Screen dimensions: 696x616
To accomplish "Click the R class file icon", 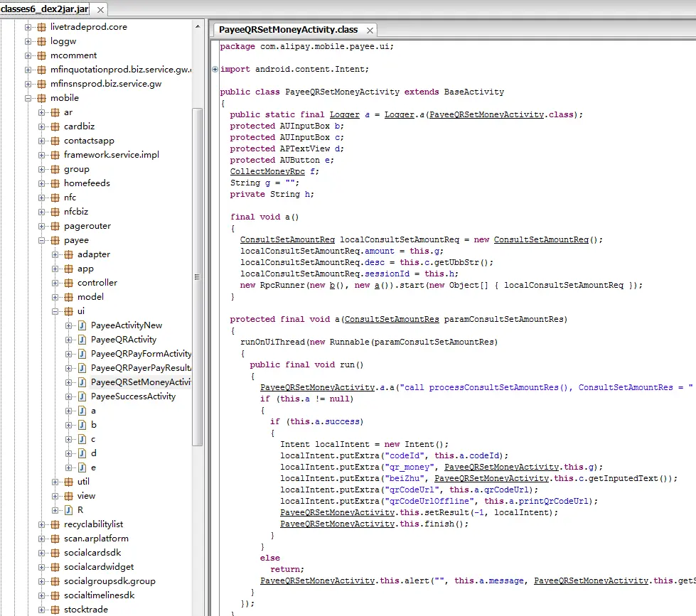I will coord(69,510).
